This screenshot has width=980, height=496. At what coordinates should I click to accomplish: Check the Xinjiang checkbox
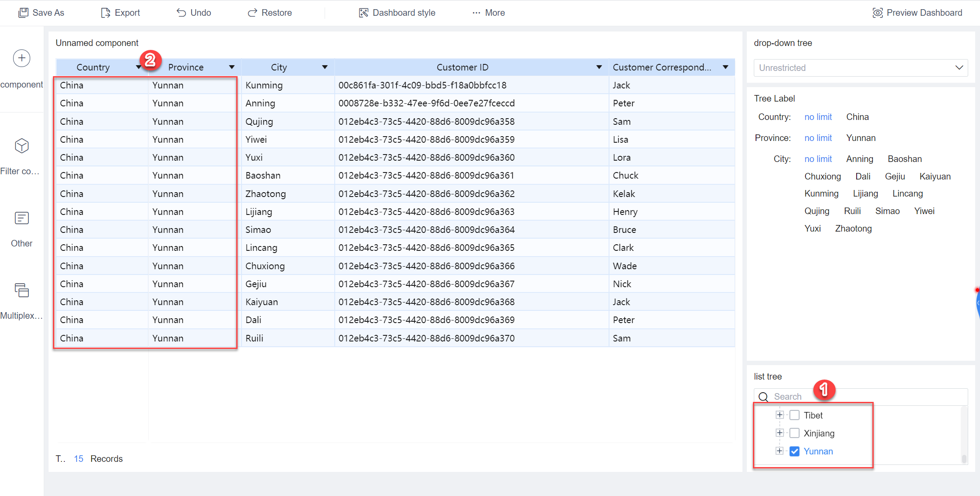click(794, 433)
